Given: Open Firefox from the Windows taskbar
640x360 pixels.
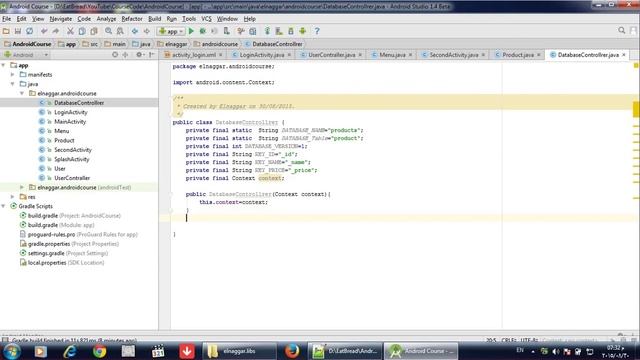Looking at the screenshot, I should tap(292, 351).
